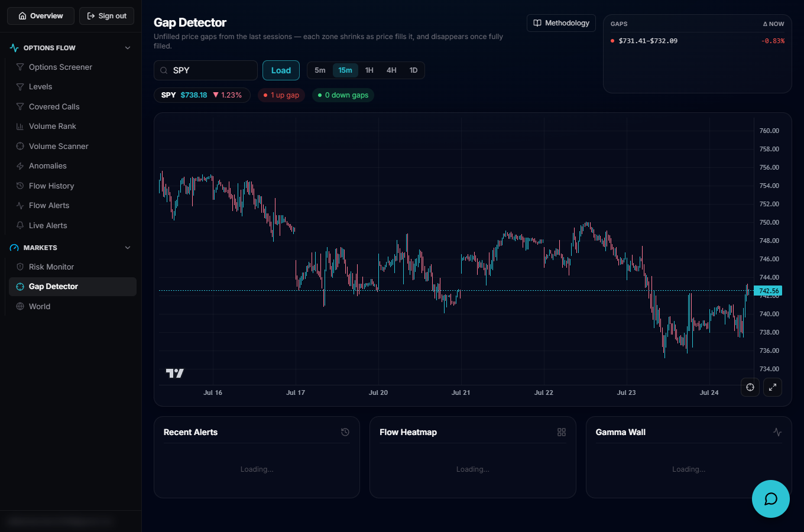Click the Gap Detector sidebar icon
Viewport: 804px width, 532px height.
point(20,287)
